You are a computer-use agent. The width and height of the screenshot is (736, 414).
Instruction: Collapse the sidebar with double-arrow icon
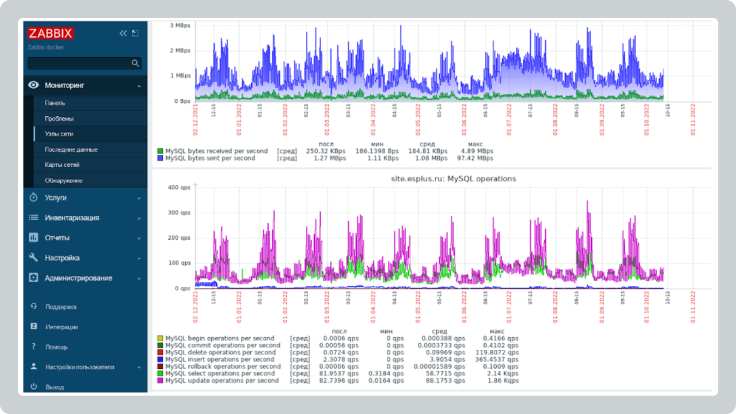[124, 33]
